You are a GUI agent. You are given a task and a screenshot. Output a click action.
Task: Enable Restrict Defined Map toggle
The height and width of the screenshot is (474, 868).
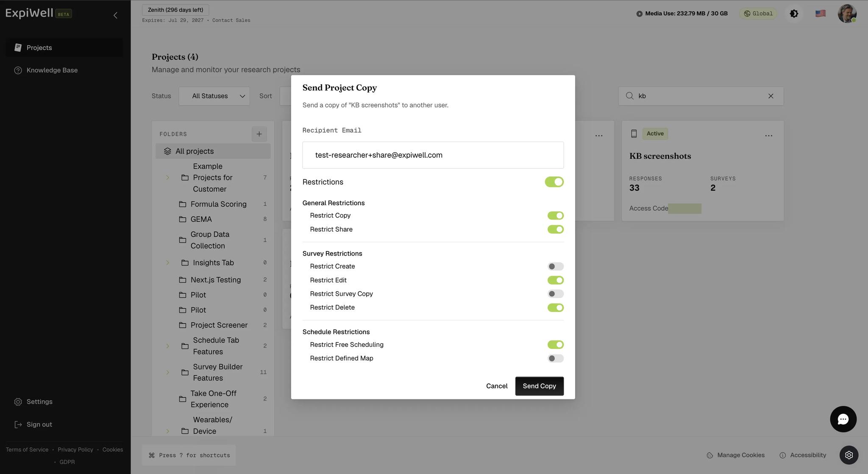coord(556,358)
